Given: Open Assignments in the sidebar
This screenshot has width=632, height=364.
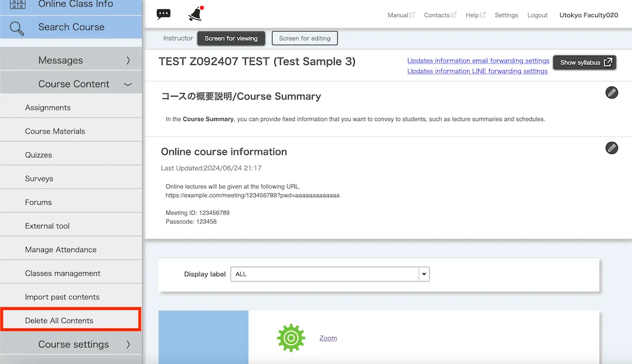Looking at the screenshot, I should point(48,108).
